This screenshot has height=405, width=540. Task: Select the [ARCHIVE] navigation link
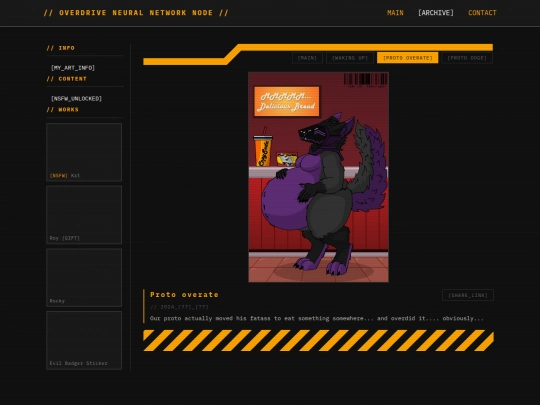(x=436, y=13)
